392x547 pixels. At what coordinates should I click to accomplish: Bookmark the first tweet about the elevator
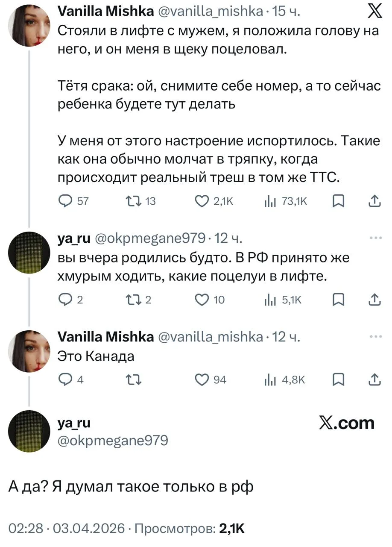coord(338,201)
